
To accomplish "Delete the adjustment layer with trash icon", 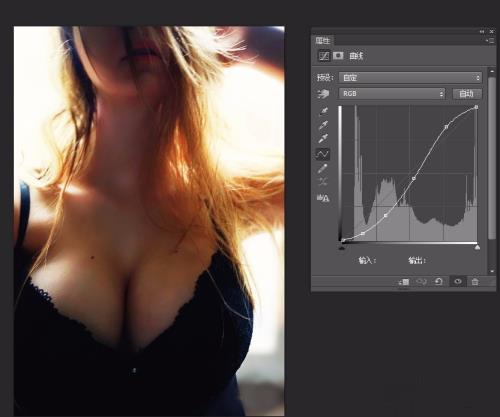I will coord(475,282).
